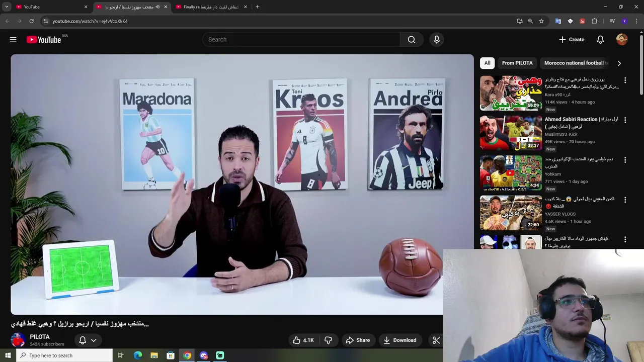Like the video with thumbs up
Image resolution: width=644 pixels, height=362 pixels.
coord(303,340)
